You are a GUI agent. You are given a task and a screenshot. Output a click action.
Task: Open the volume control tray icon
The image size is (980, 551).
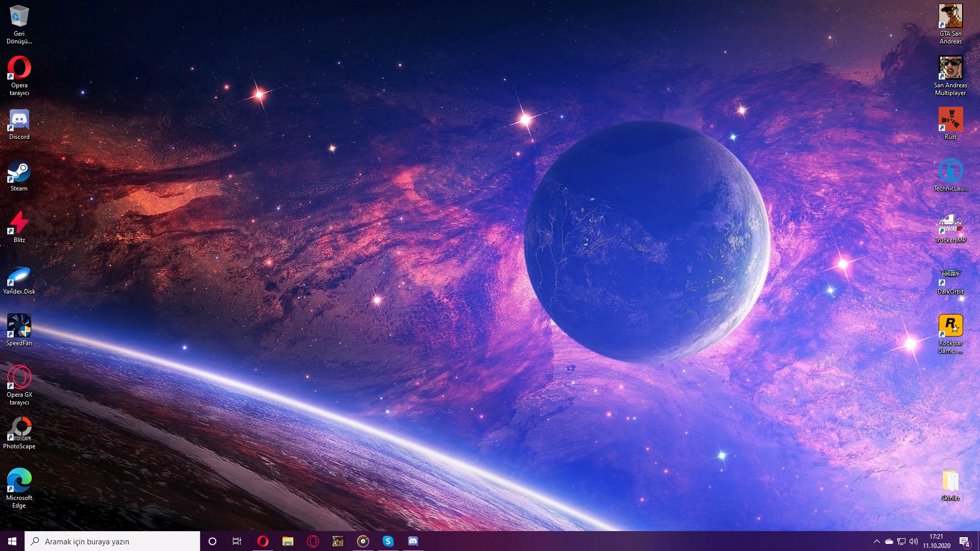tap(914, 541)
